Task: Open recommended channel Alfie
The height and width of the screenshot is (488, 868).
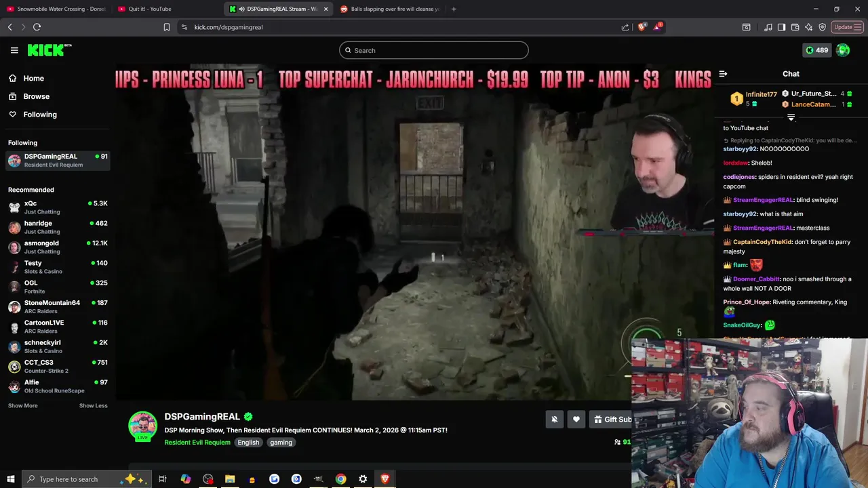Action: pos(58,386)
